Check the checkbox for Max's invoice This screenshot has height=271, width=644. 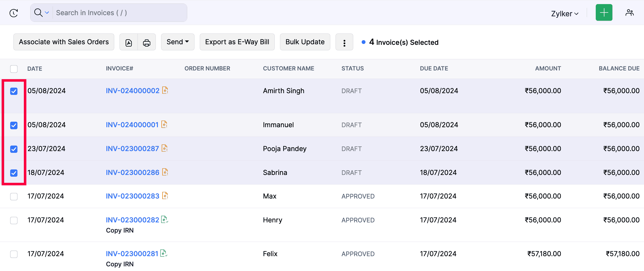pyautogui.click(x=14, y=196)
